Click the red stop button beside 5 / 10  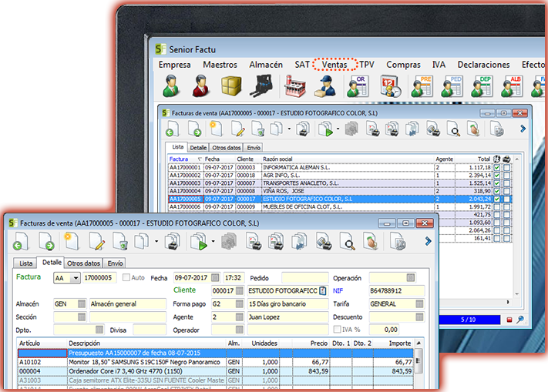point(509,320)
